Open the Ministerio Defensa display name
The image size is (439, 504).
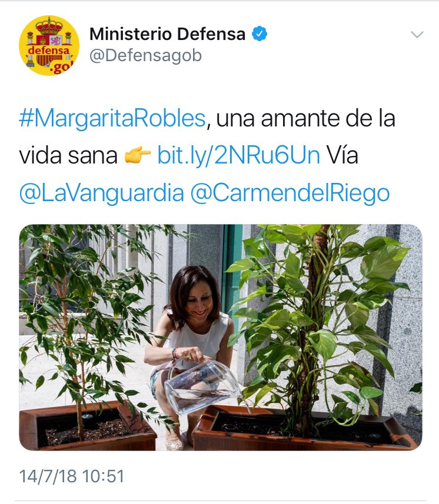[167, 34]
